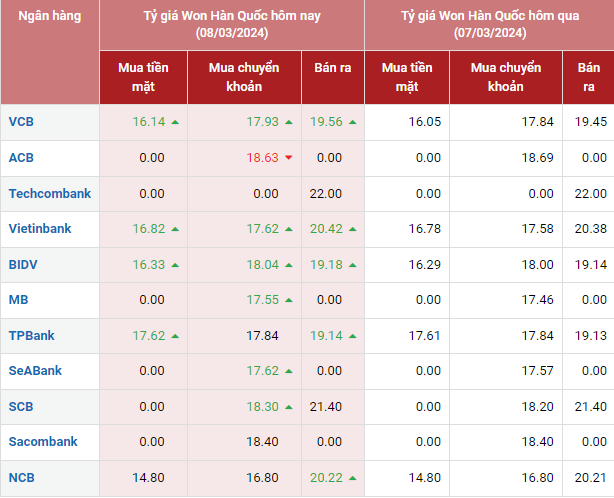Open the SeABank link
This screenshot has height=498, width=614.
(x=35, y=371)
